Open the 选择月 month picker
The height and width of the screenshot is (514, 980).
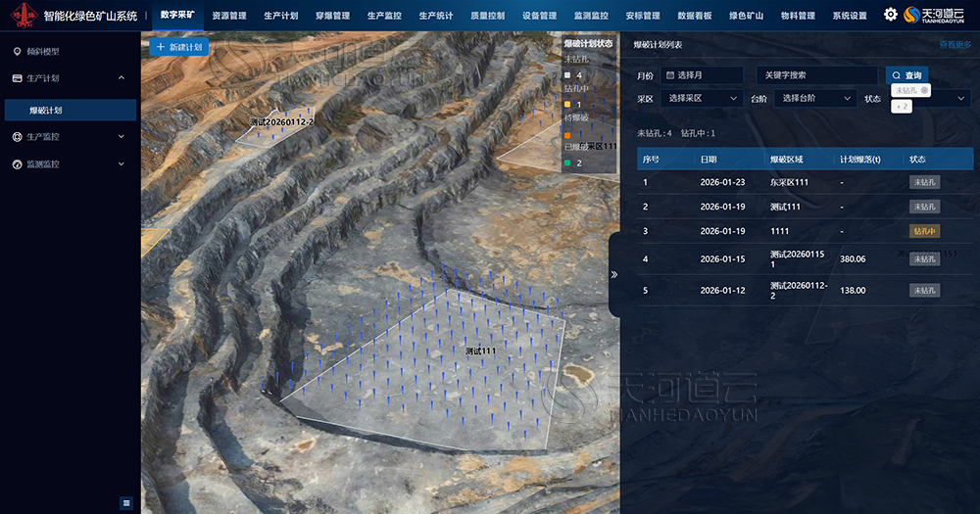[x=702, y=75]
